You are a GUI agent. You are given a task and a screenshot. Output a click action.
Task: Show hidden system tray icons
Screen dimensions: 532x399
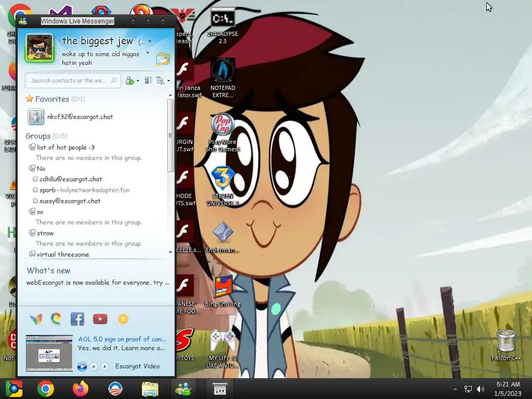455,389
